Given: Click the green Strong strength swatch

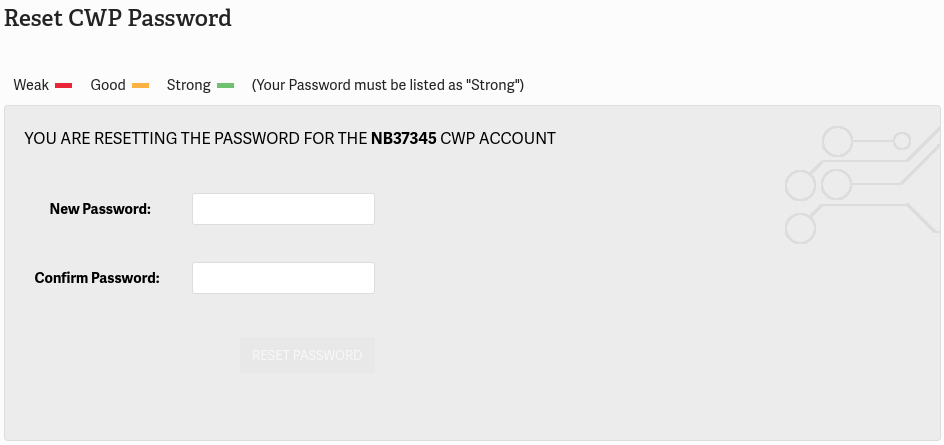Looking at the screenshot, I should [225, 86].
